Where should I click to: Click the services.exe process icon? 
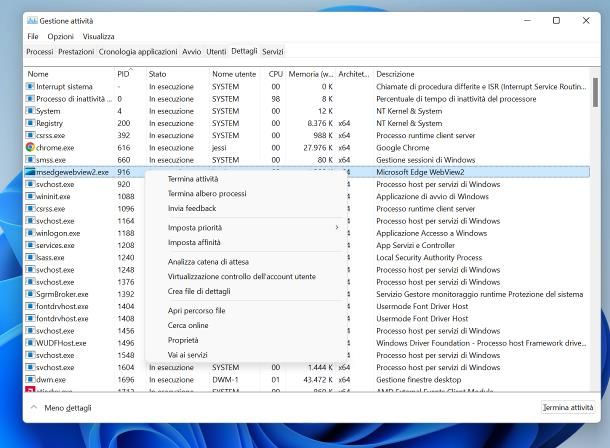[x=30, y=245]
